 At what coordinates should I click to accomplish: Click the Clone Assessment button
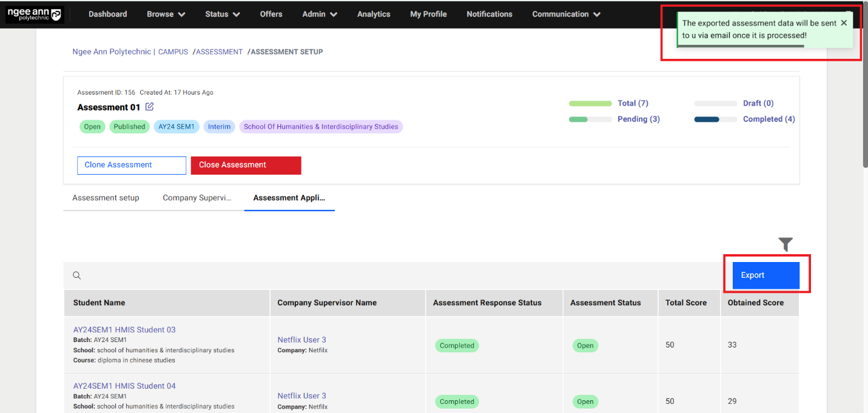131,165
